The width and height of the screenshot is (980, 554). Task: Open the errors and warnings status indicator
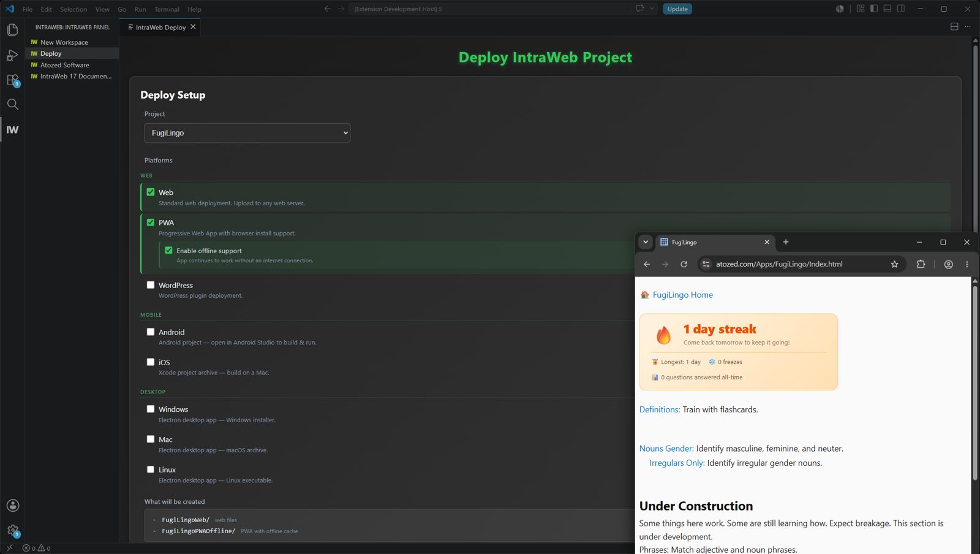tap(37, 548)
